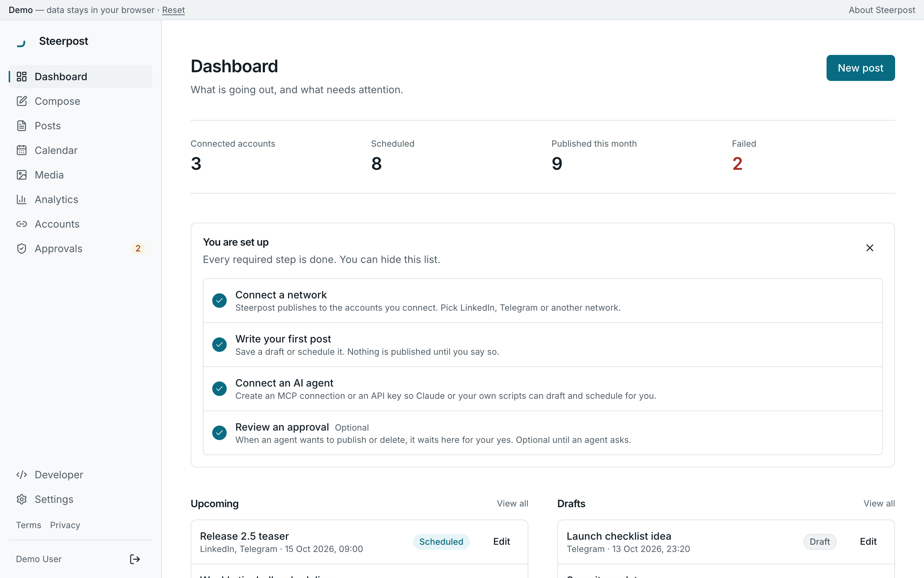Click the Dashboard grid icon
The image size is (924, 578).
[x=22, y=77]
